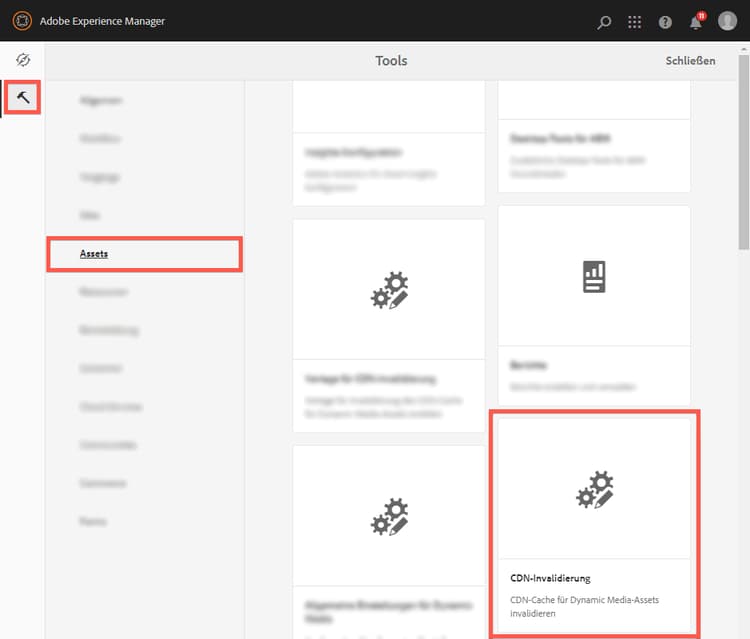The height and width of the screenshot is (639, 750).
Task: Open the CDN-Invalidierung card title
Action: click(550, 578)
